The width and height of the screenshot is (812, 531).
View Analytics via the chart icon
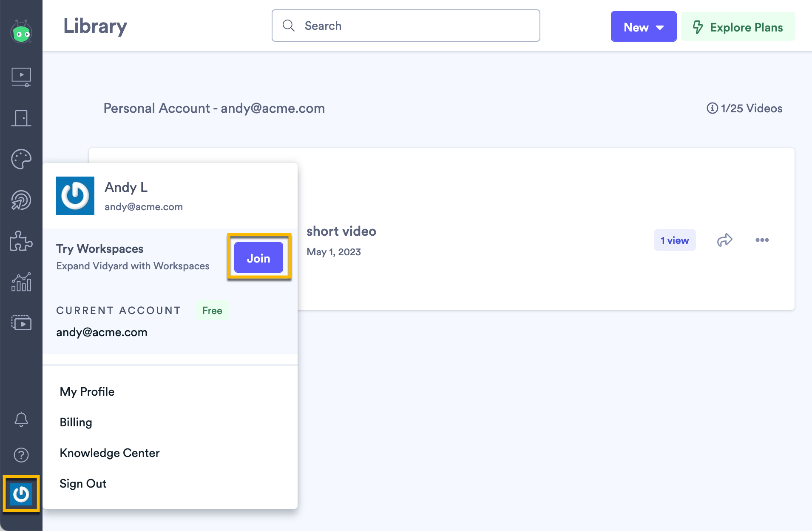pos(21,282)
